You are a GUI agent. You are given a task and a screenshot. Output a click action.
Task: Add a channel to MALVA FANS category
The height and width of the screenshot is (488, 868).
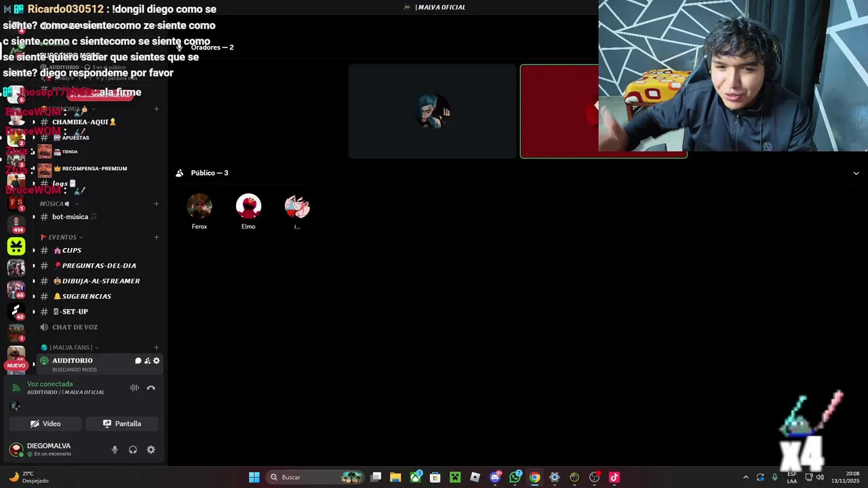[x=157, y=347]
